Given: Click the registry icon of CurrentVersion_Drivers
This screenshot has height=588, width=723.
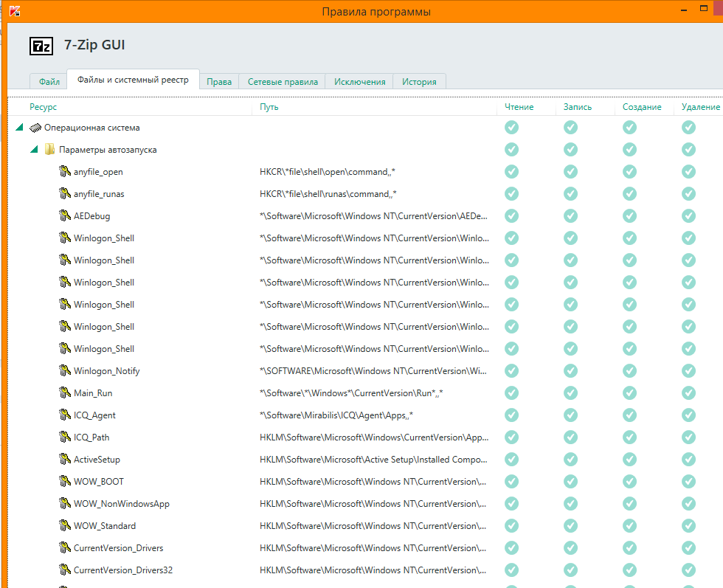Looking at the screenshot, I should pos(65,548).
